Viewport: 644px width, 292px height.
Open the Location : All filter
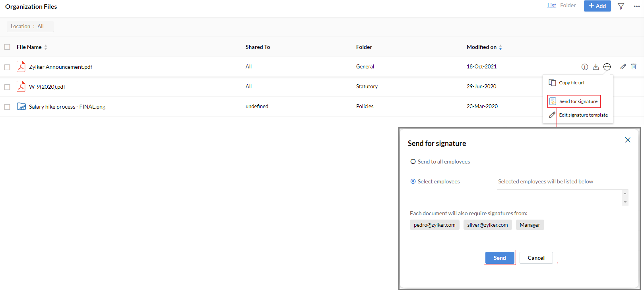point(30,27)
